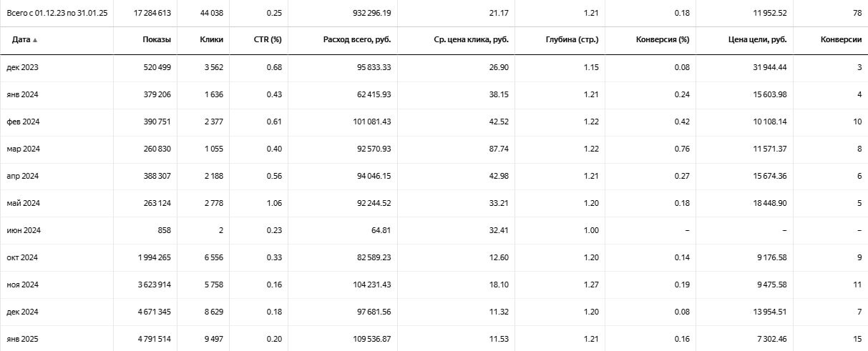Click the Клики column header
This screenshot has height=351, width=868.
(x=212, y=40)
